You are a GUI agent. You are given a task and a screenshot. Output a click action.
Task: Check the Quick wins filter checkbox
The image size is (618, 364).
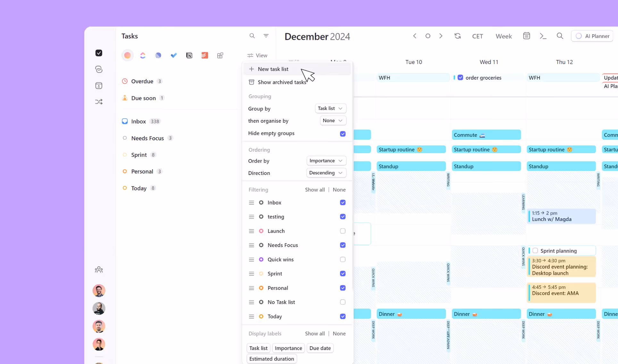click(343, 260)
